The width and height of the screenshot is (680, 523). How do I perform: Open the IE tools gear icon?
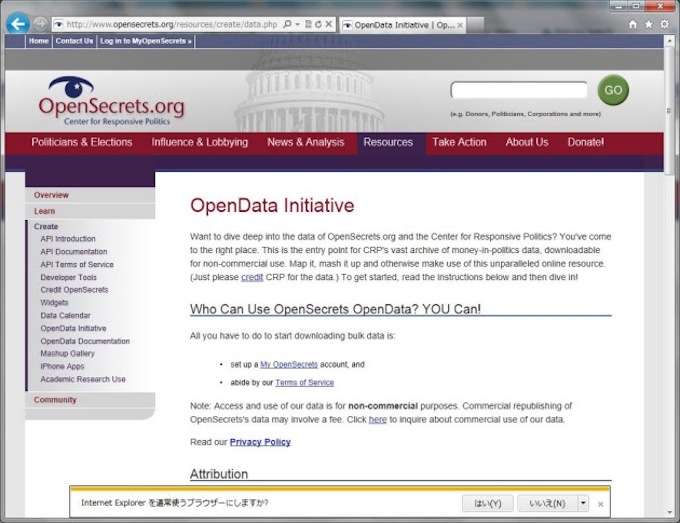coord(664,23)
